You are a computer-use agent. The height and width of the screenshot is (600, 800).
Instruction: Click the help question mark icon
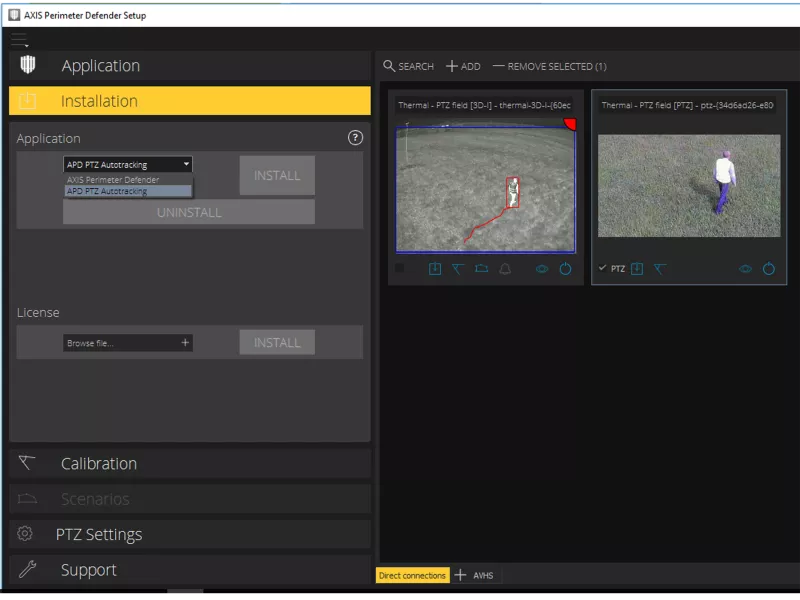point(354,138)
